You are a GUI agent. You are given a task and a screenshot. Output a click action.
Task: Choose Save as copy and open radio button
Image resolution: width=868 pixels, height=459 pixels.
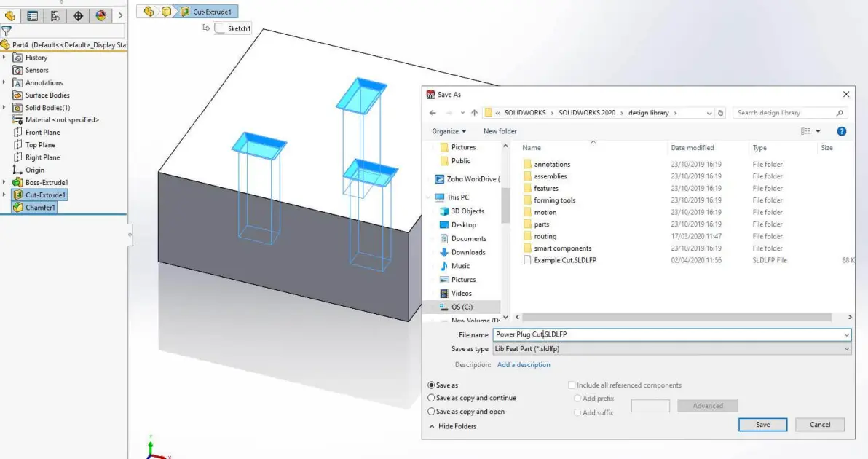(466, 412)
